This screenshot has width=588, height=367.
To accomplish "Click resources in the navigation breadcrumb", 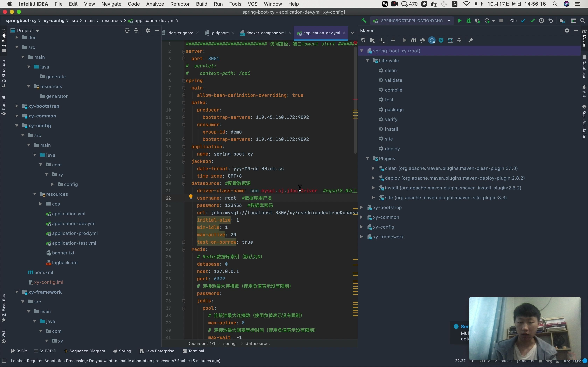I will [112, 21].
